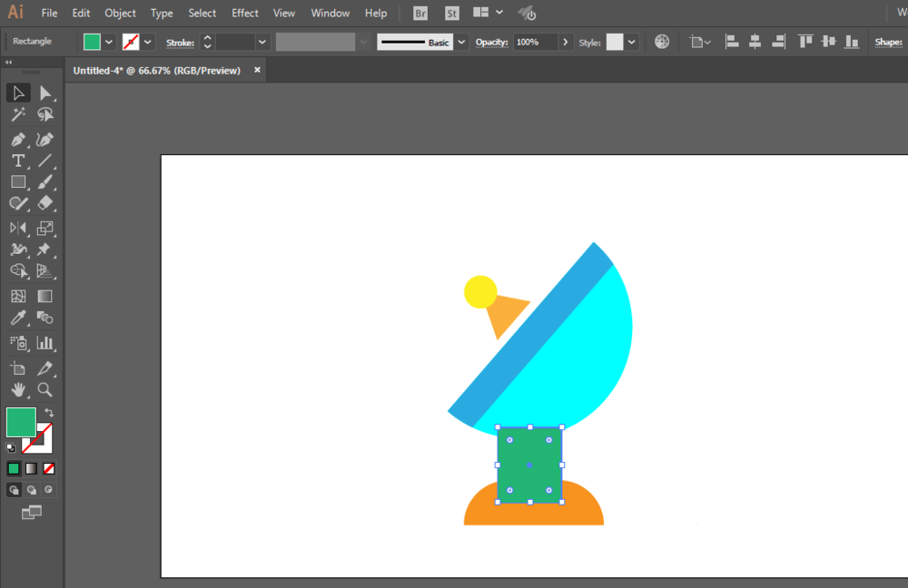
Task: Open Object menu
Action: point(120,13)
